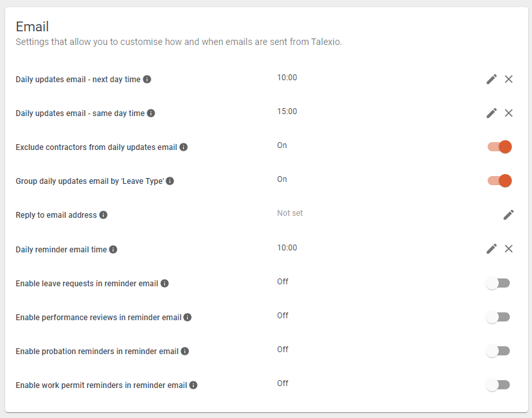Edit the reply to email address

point(509,215)
